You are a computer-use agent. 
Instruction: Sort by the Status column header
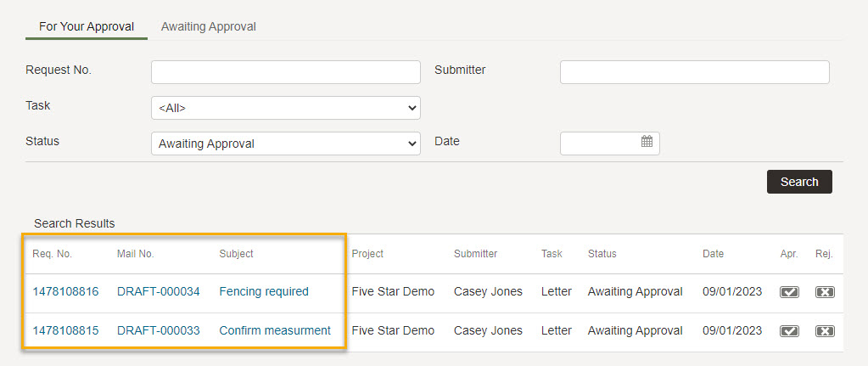(602, 254)
